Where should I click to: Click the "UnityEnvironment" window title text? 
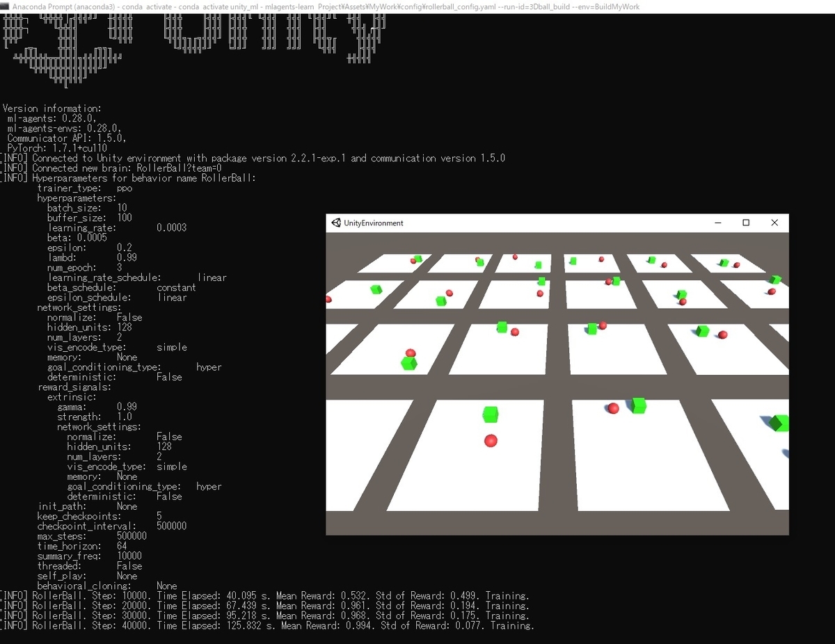374,223
